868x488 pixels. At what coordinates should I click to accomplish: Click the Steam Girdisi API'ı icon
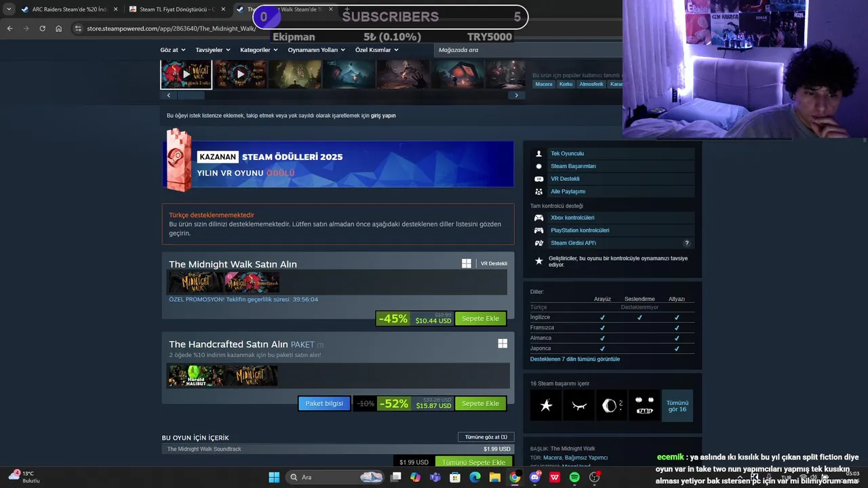(538, 243)
